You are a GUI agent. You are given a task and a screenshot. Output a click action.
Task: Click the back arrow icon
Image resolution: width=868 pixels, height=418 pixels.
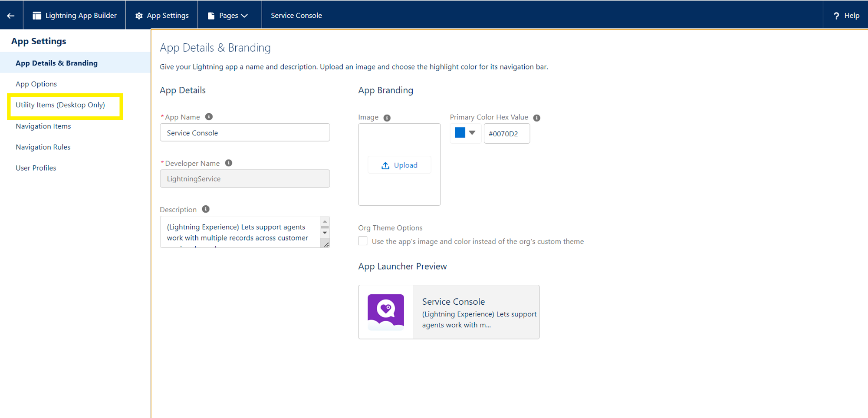[x=11, y=16]
